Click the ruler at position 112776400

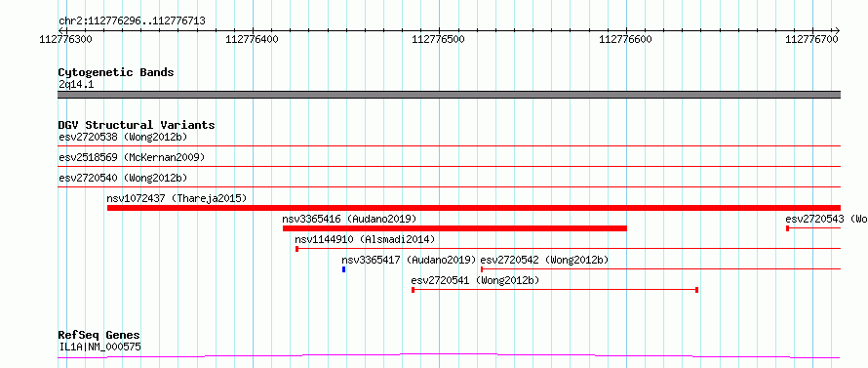pos(253,39)
